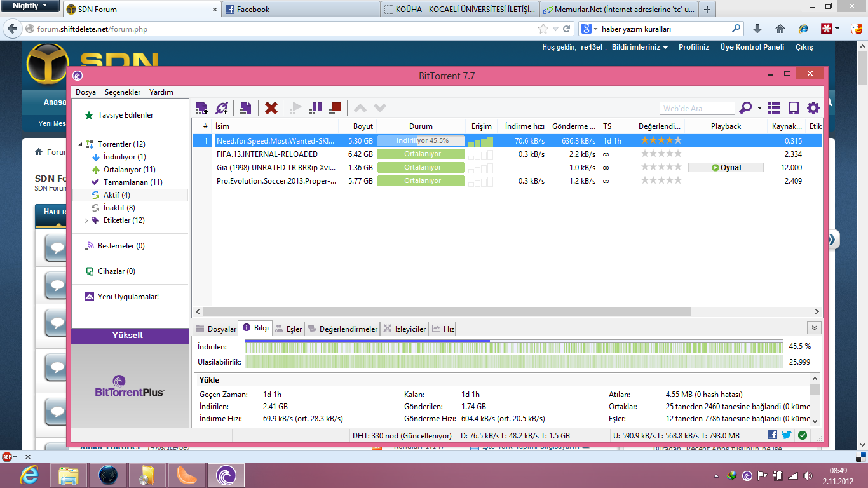Click the BitTorrentPlus promo banner

point(130,386)
